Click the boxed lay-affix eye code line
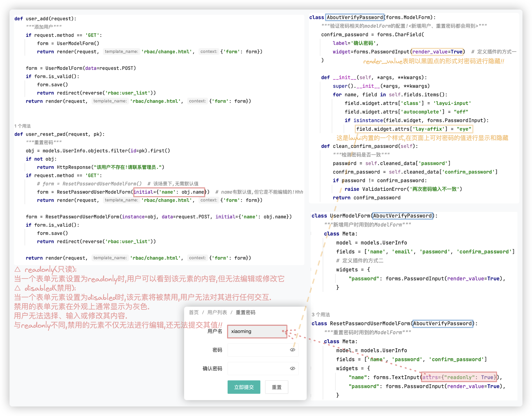Image resolution: width=532 pixels, height=416 pixels. pos(414,129)
